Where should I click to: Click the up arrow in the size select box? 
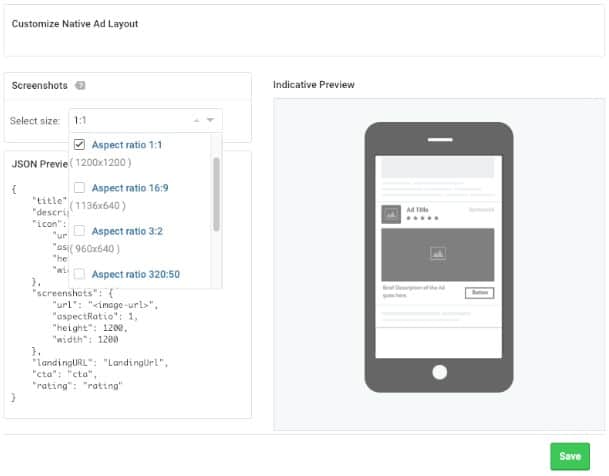coord(197,120)
